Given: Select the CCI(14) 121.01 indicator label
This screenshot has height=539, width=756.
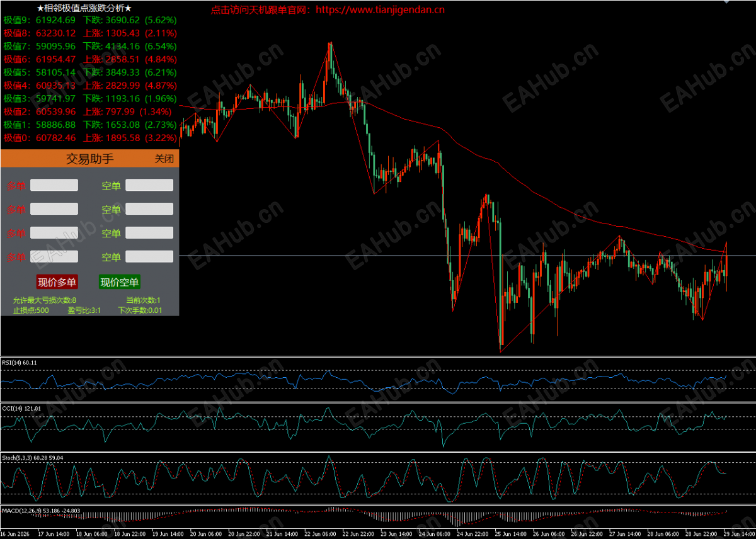Looking at the screenshot, I should [21, 408].
